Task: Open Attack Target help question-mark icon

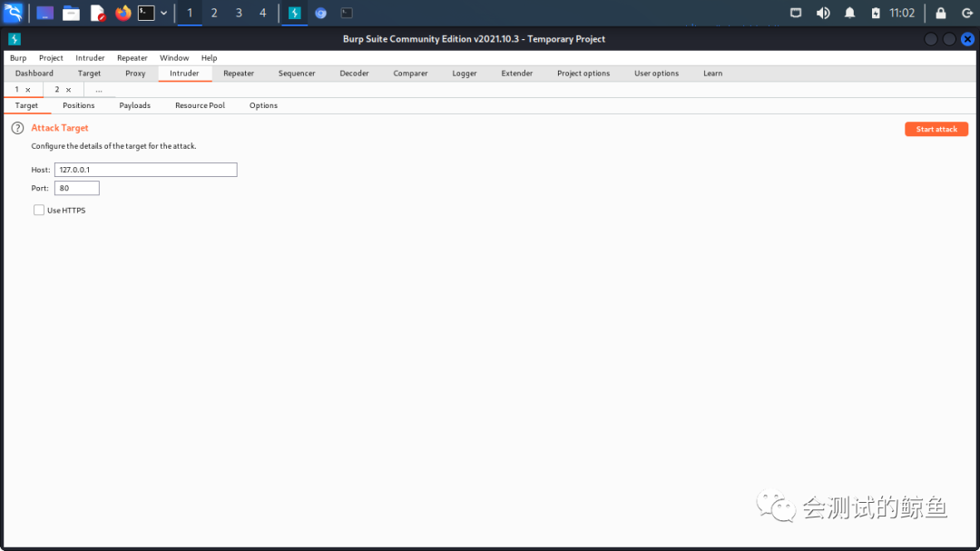Action: 17,128
